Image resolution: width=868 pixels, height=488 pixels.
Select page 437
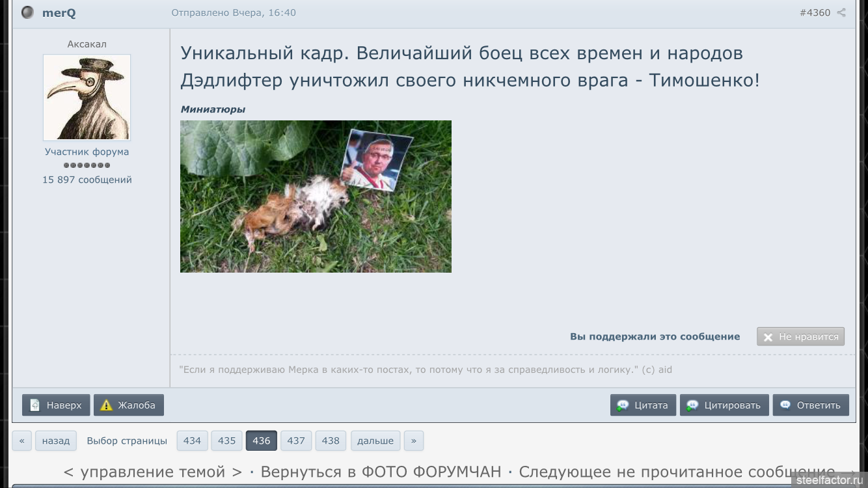296,441
